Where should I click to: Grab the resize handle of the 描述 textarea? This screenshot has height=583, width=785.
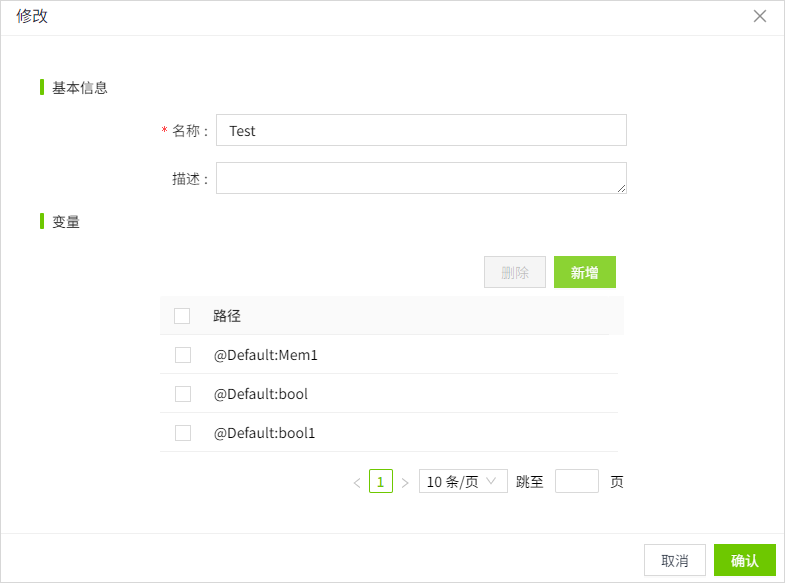621,188
